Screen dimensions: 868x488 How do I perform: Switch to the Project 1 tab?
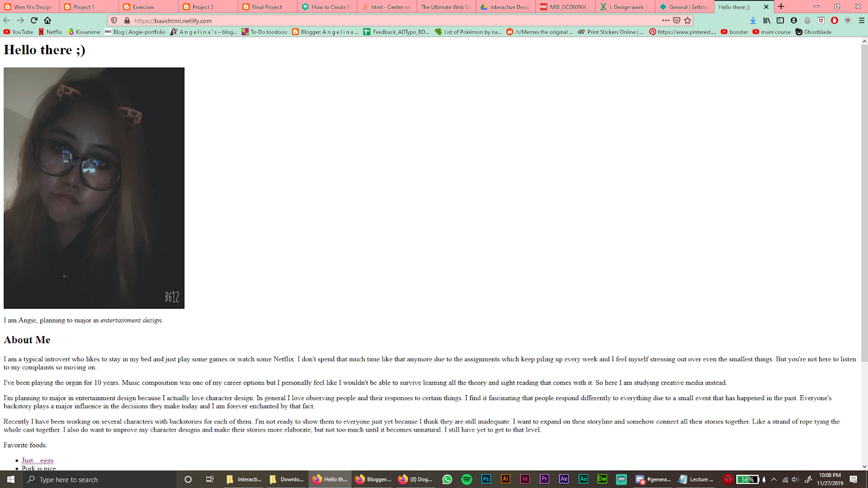point(89,7)
